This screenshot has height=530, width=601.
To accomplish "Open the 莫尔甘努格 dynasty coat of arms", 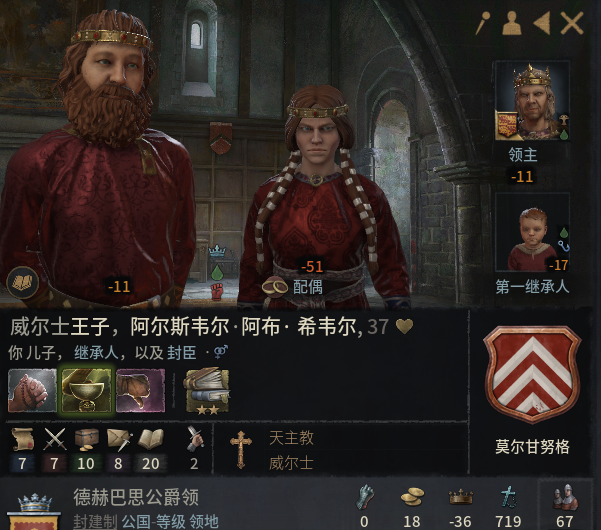I will coord(532,374).
